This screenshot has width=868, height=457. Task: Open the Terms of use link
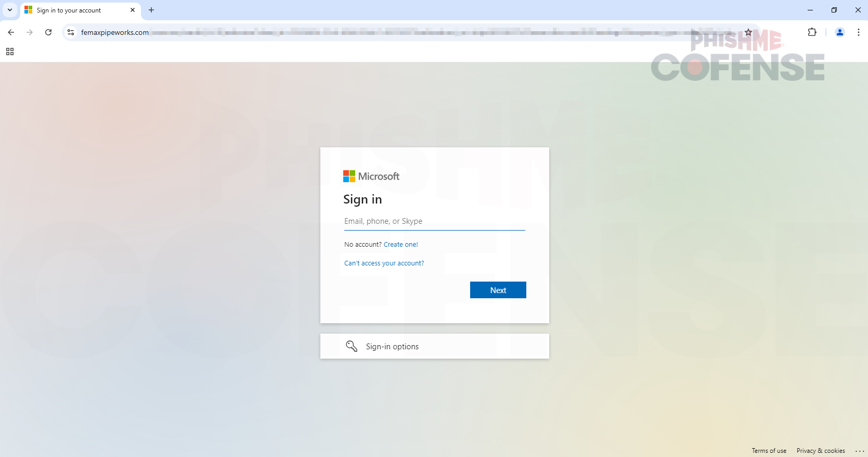click(x=769, y=451)
